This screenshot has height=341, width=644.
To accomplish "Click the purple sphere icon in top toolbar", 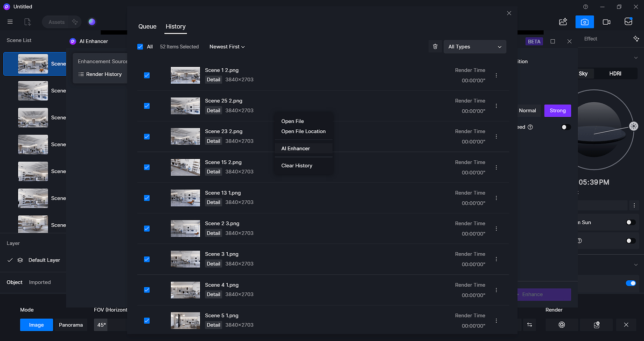I will point(92,22).
